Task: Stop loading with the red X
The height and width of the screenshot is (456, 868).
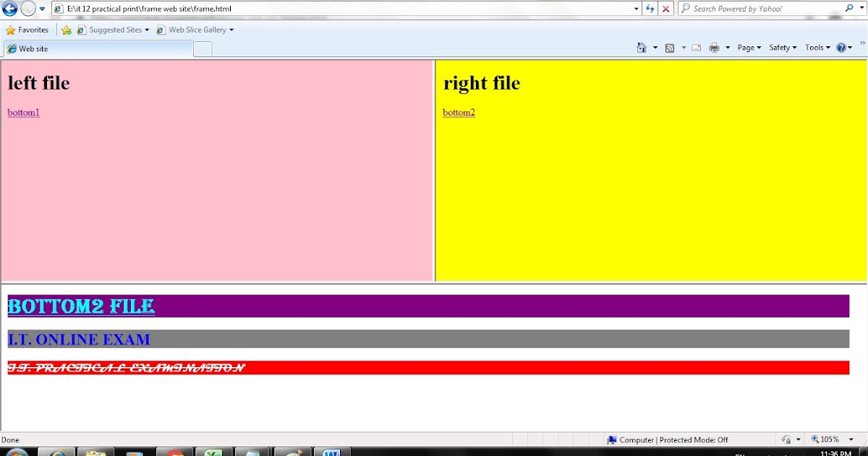Action: tap(665, 9)
